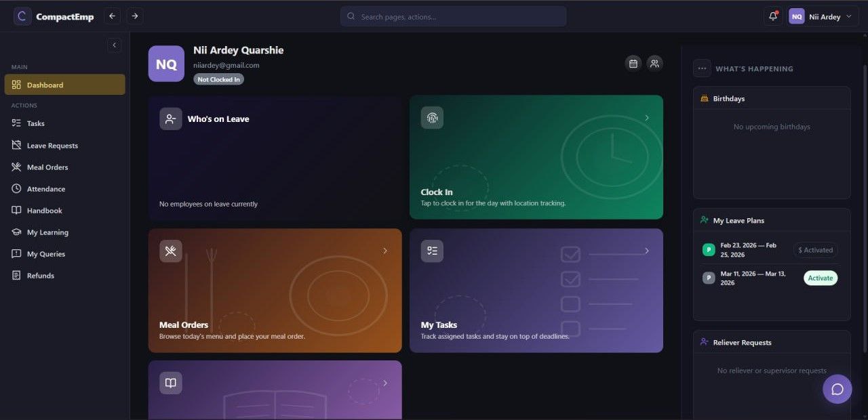
Task: Click the three-dots icon beside What's Happening
Action: click(702, 68)
